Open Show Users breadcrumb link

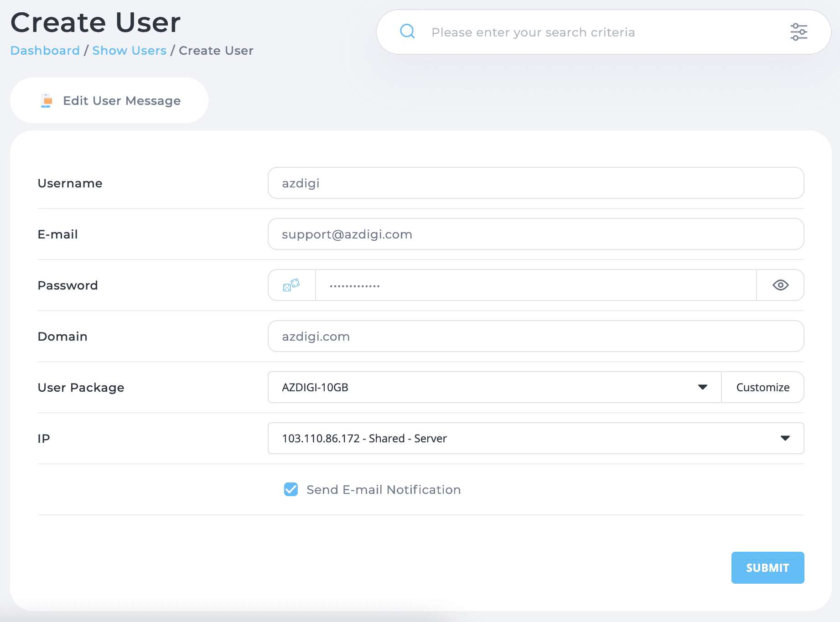pyautogui.click(x=129, y=50)
